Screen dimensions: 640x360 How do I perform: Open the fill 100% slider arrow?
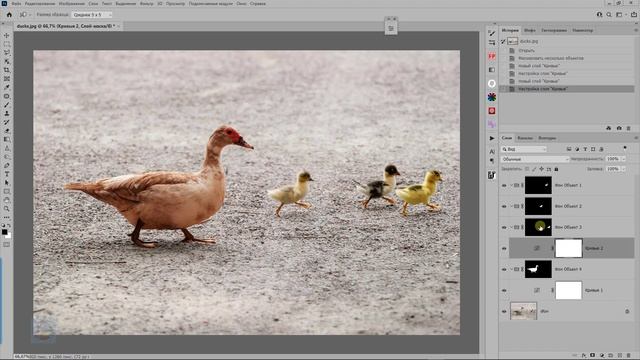tap(624, 169)
